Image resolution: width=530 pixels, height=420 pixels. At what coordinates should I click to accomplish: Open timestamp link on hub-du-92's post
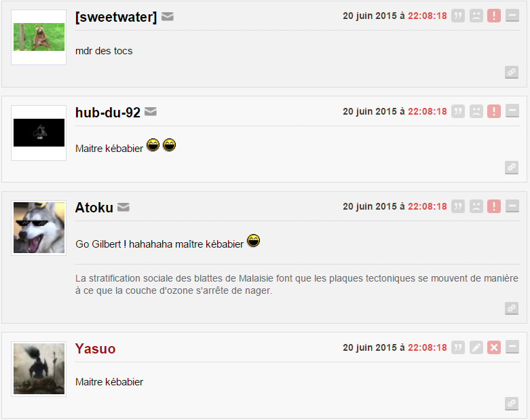click(395, 111)
